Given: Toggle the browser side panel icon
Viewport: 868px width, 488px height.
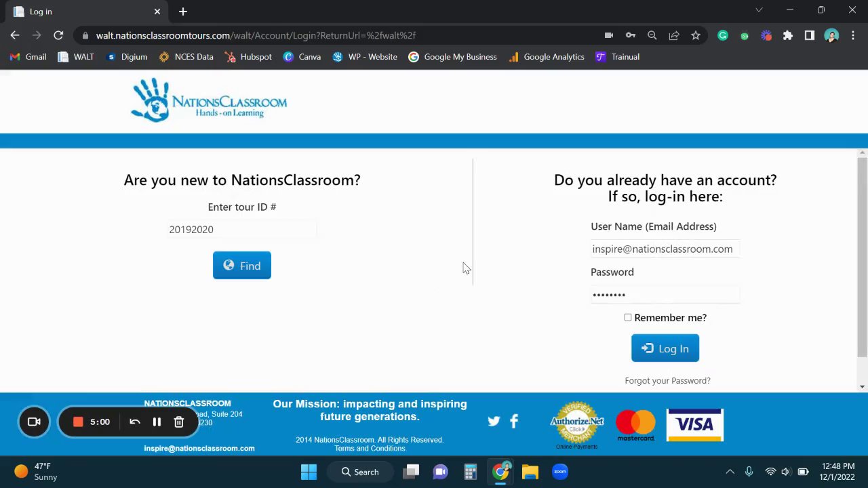Looking at the screenshot, I should 810,35.
